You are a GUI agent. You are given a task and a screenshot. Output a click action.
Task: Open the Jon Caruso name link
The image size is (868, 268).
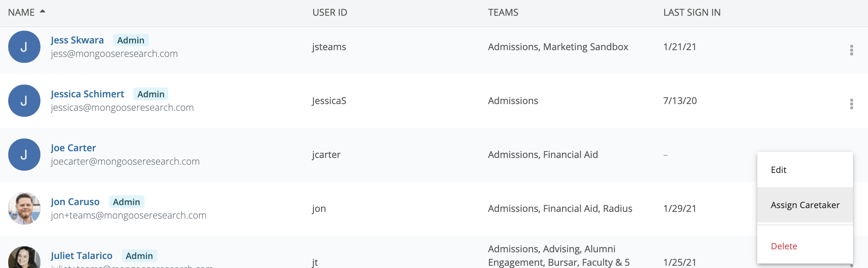click(75, 202)
